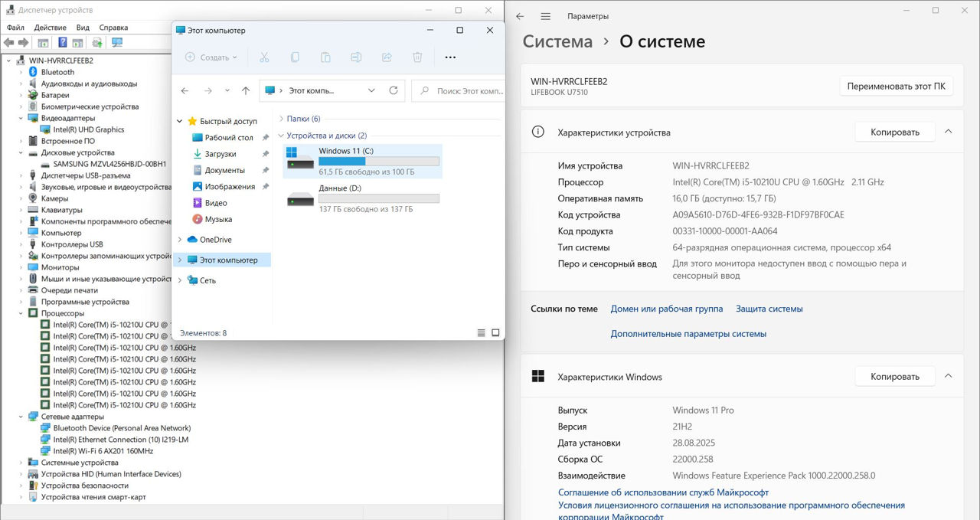Go up one level with the up arrow
The height and width of the screenshot is (520, 980).
pyautogui.click(x=246, y=90)
